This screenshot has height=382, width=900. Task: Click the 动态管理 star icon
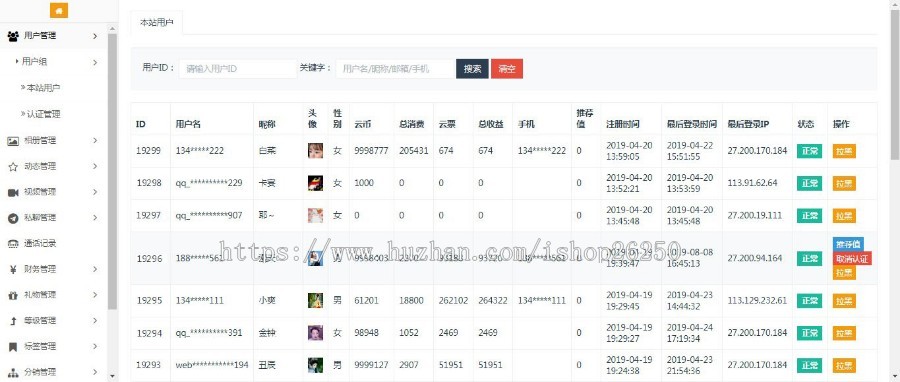(x=13, y=166)
